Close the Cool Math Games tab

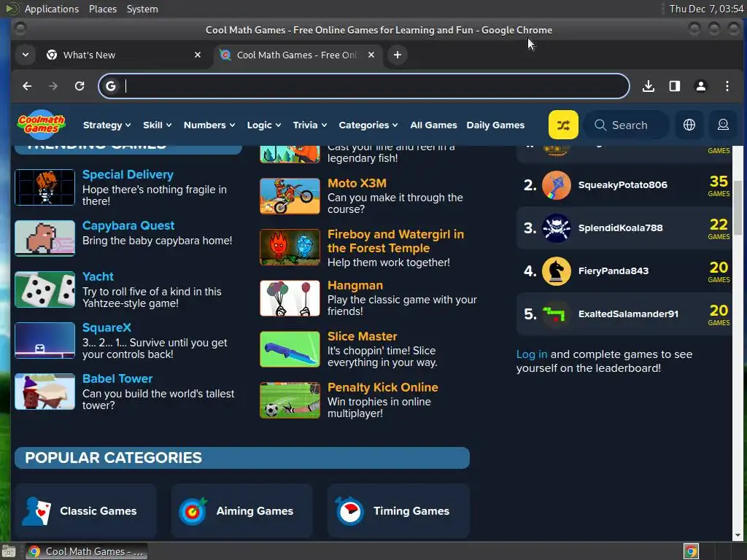[x=371, y=55]
